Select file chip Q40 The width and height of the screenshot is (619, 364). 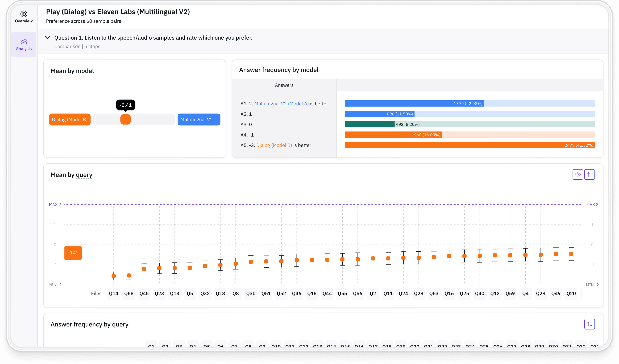[x=480, y=293]
